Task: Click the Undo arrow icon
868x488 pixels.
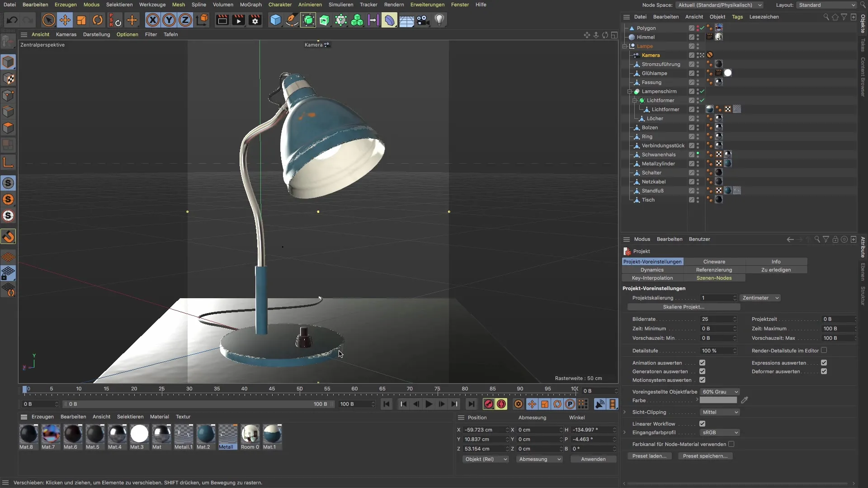Action: (12, 20)
